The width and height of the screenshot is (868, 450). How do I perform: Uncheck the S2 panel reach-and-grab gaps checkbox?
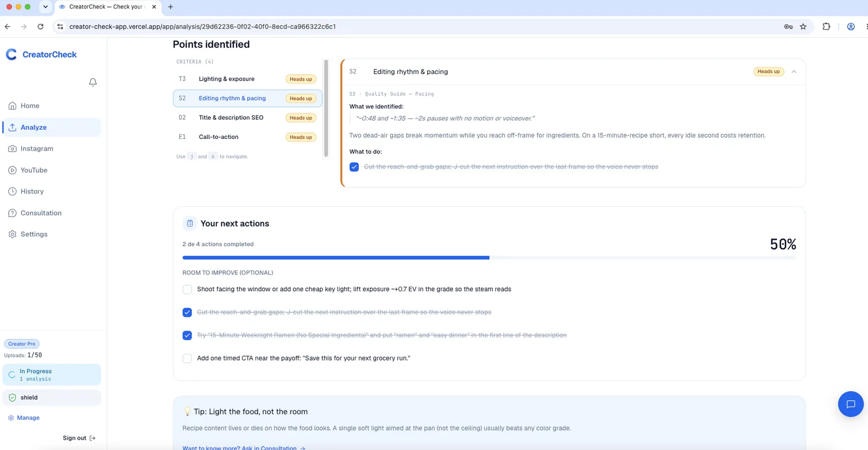354,167
